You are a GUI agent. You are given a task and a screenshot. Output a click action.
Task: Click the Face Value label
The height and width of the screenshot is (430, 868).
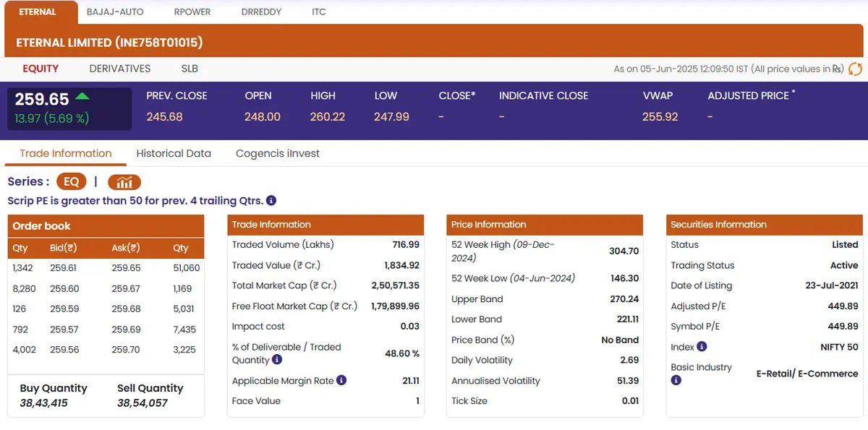[256, 401]
